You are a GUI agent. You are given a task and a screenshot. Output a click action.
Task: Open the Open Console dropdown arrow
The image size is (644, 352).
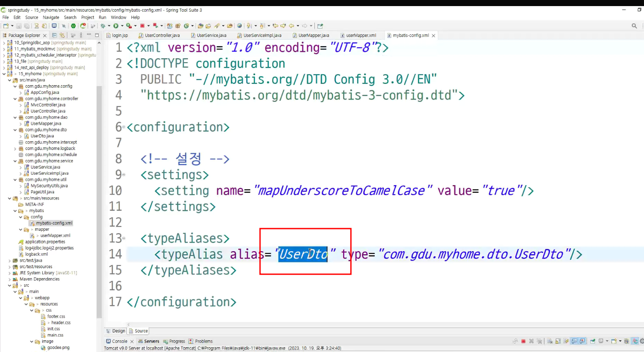620,341
